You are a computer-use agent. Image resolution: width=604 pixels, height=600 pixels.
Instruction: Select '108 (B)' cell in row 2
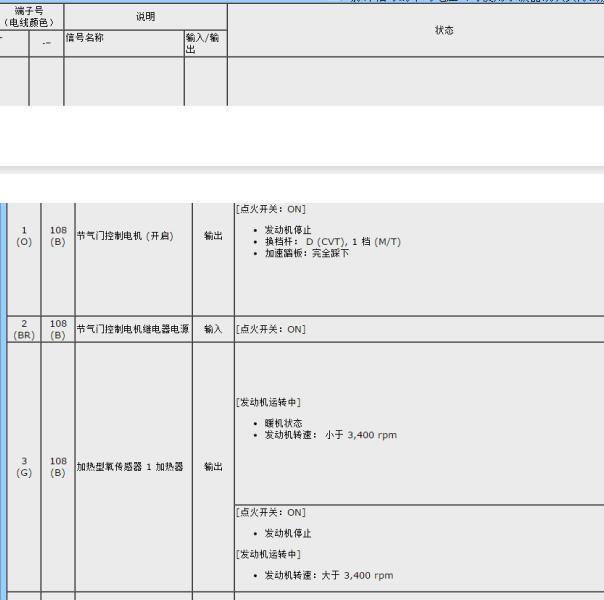pyautogui.click(x=58, y=330)
